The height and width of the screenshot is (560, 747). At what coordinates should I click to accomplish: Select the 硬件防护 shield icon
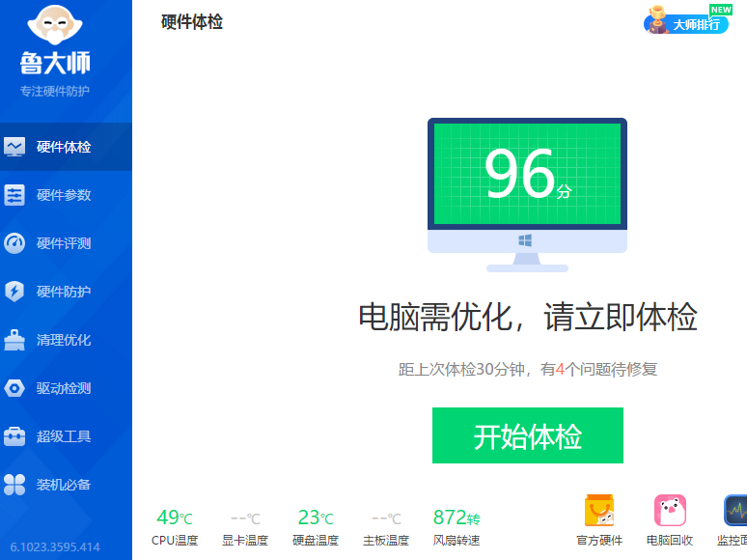[14, 292]
